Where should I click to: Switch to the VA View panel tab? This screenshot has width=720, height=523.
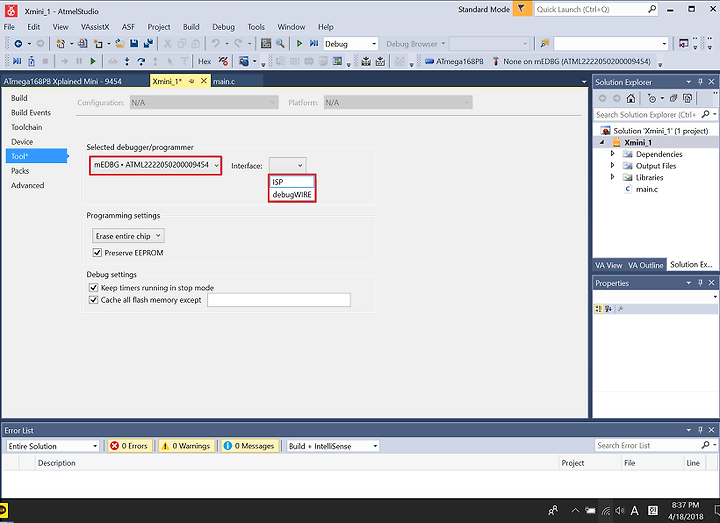(608, 265)
